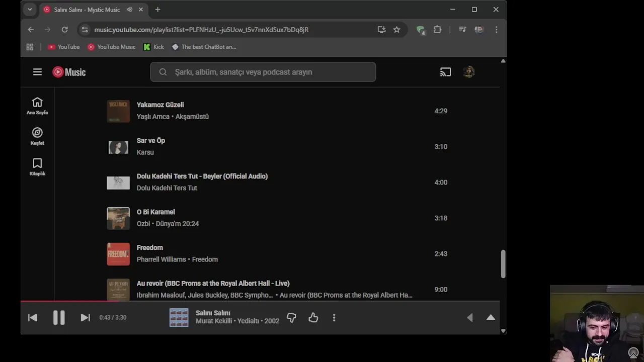Open the account avatar menu
This screenshot has width=644, height=362.
tap(468, 72)
